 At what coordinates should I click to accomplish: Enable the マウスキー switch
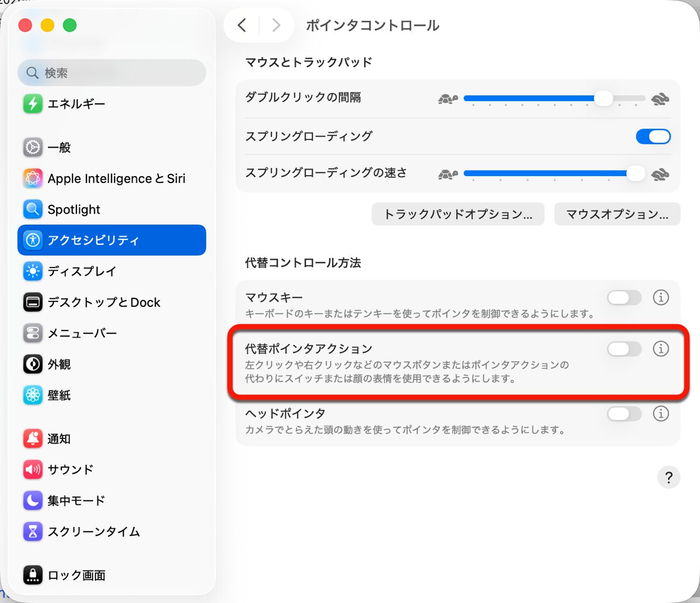tap(625, 297)
